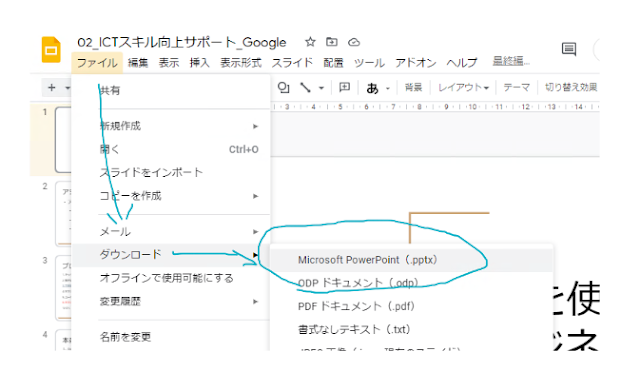Select the shape tool icon
Screen dimensions: 640x372
(x=284, y=87)
